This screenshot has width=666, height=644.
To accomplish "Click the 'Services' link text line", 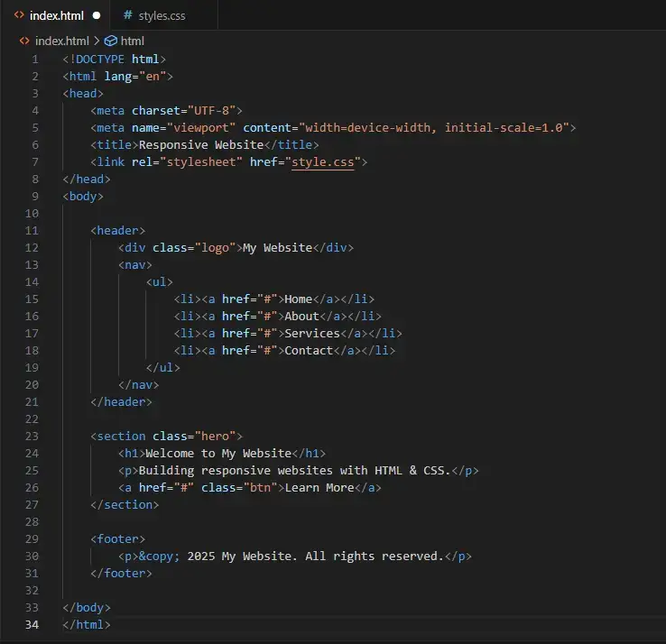I will click(x=288, y=333).
